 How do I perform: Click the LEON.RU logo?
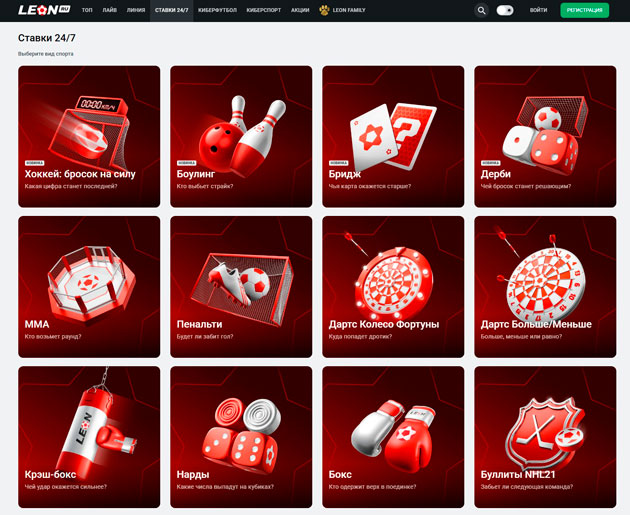pyautogui.click(x=44, y=10)
